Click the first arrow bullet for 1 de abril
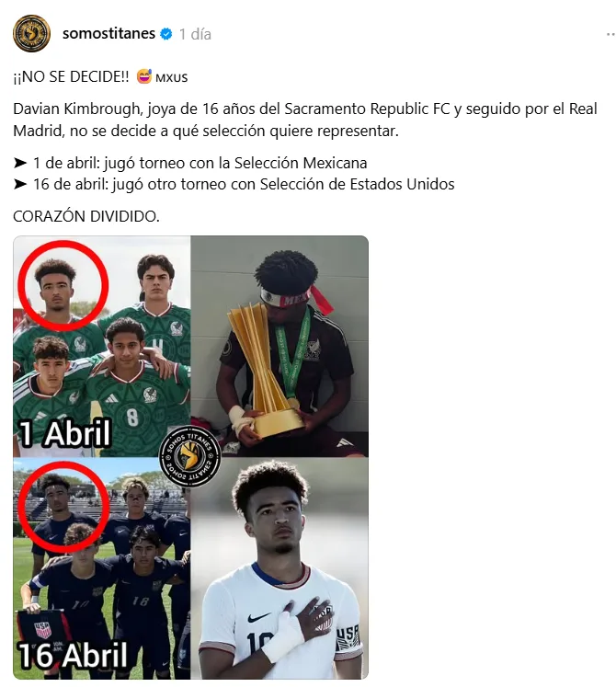 click(20, 163)
